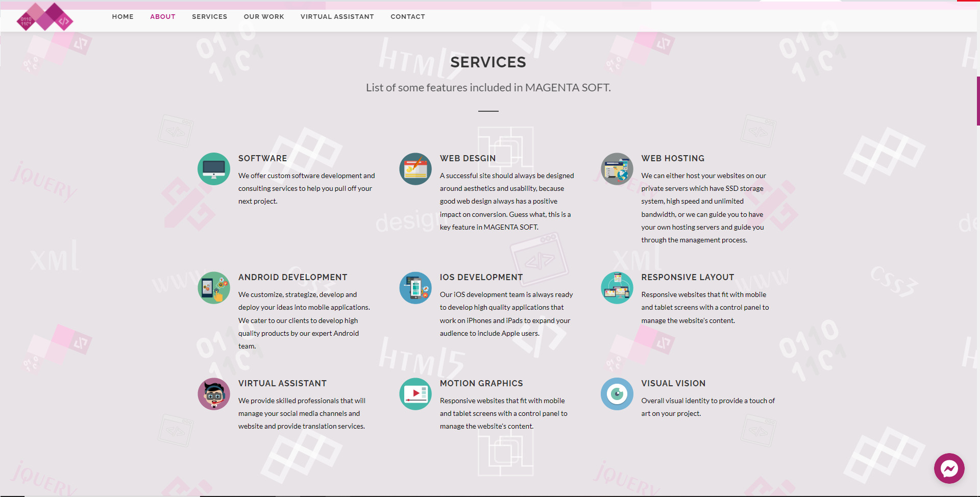The image size is (980, 497).
Task: Click the text 'We can either host your websites on our'
Action: pos(704,176)
